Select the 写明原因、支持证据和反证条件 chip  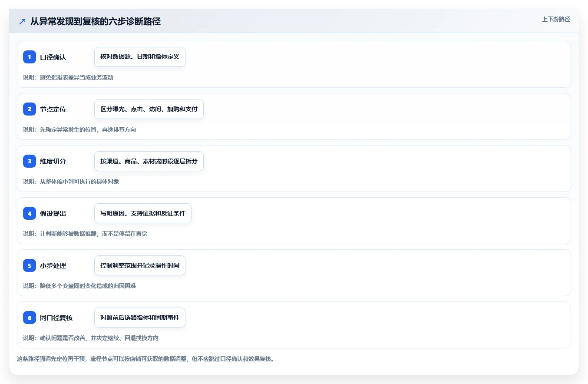click(x=143, y=213)
